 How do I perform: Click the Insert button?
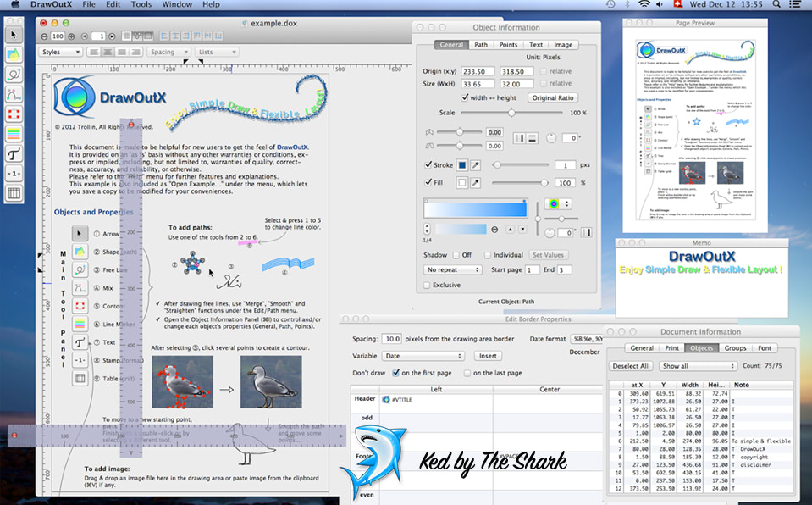[488, 356]
